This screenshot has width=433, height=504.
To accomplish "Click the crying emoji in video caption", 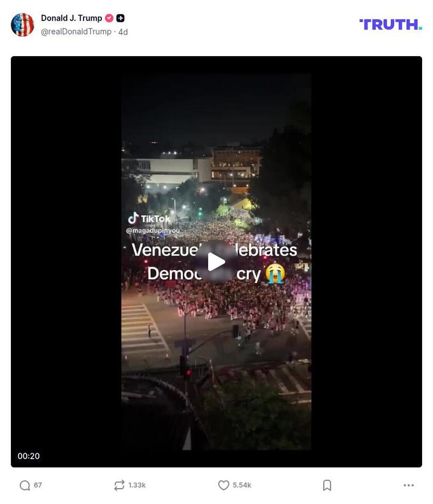I will [x=275, y=274].
